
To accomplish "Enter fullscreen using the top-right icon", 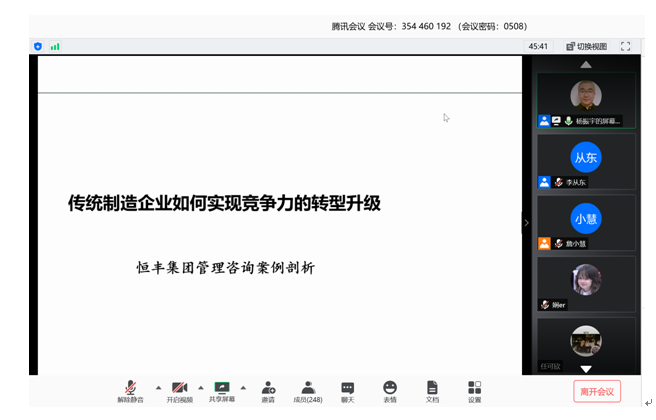I will (x=625, y=46).
